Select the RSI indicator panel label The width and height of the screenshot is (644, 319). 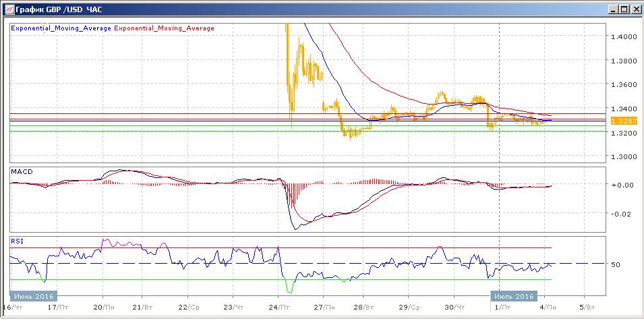(x=17, y=240)
